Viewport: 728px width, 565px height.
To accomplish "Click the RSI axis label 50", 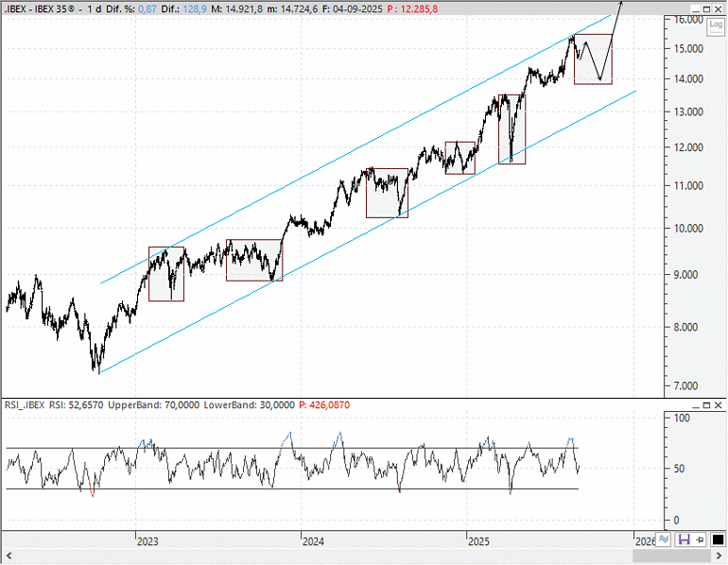I will 680,469.
